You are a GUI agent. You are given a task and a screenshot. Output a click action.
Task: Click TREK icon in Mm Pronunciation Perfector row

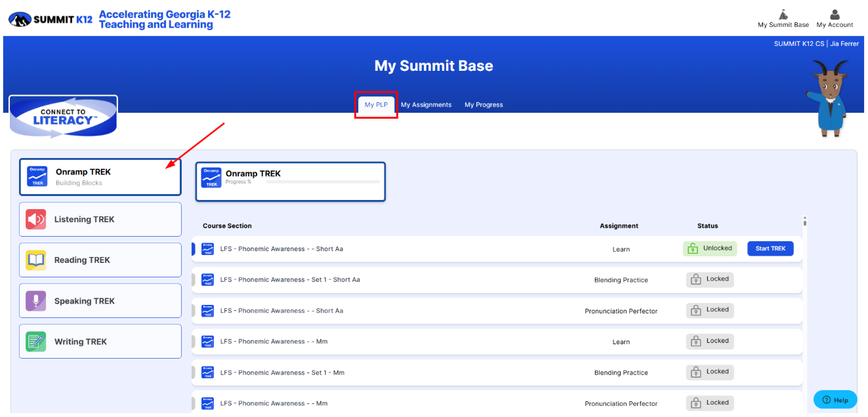click(x=207, y=403)
